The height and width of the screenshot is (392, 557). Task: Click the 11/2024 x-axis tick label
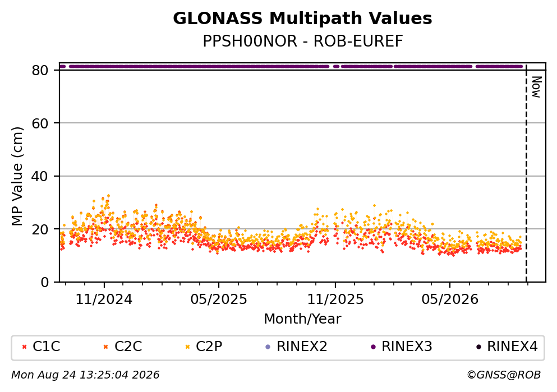104,299
